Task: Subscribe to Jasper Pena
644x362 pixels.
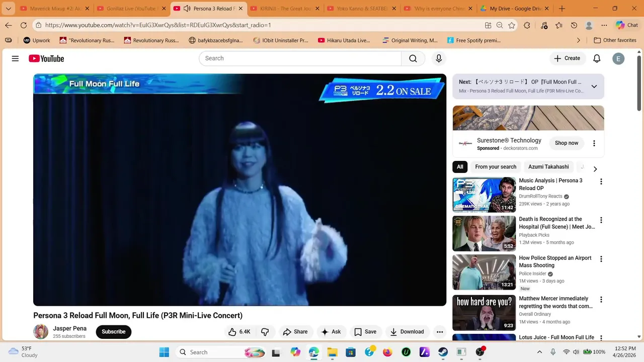Action: click(x=114, y=332)
